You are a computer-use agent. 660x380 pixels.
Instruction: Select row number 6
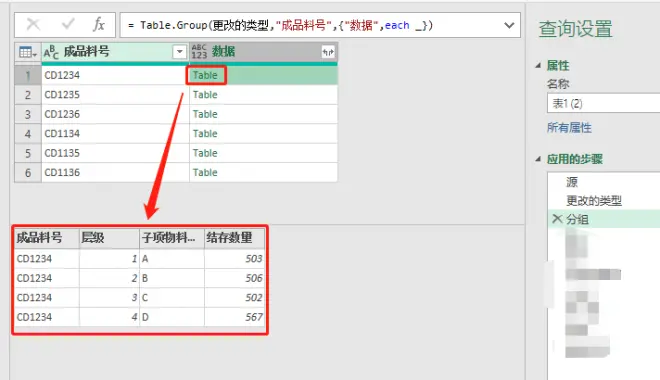(x=28, y=172)
